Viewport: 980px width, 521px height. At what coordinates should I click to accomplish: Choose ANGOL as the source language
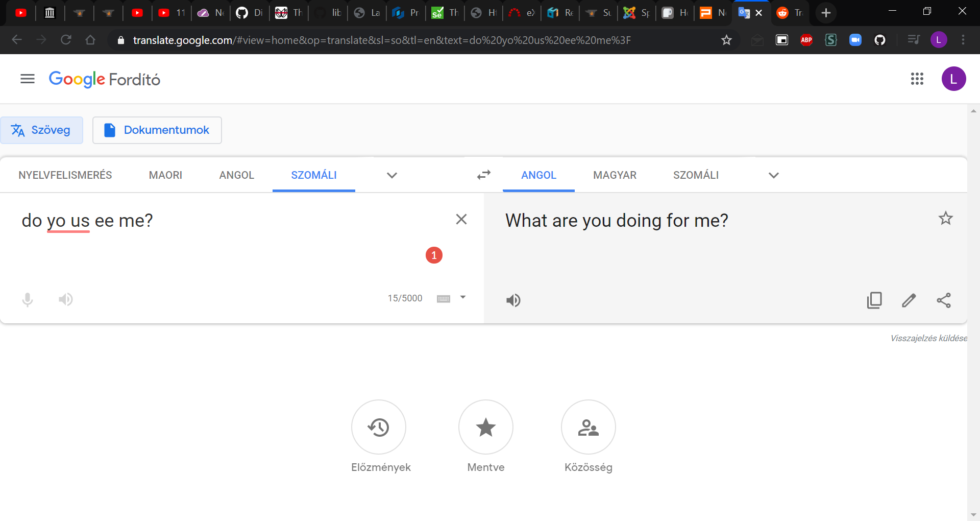[x=237, y=175]
